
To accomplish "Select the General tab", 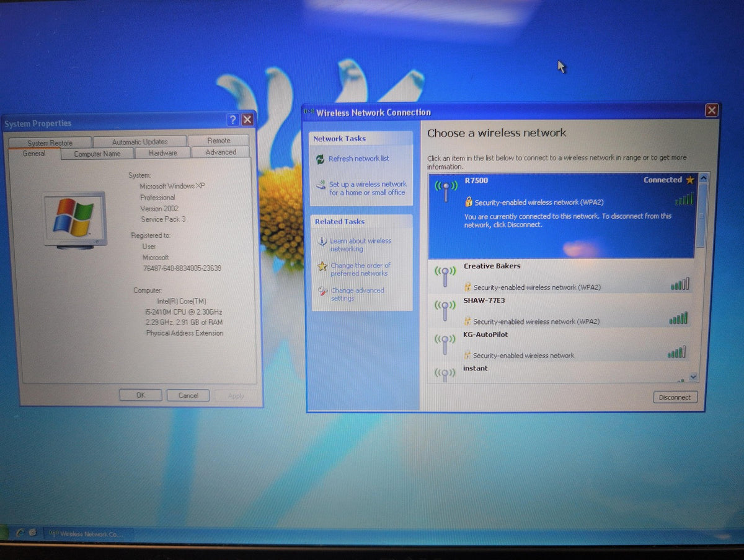I will [34, 154].
